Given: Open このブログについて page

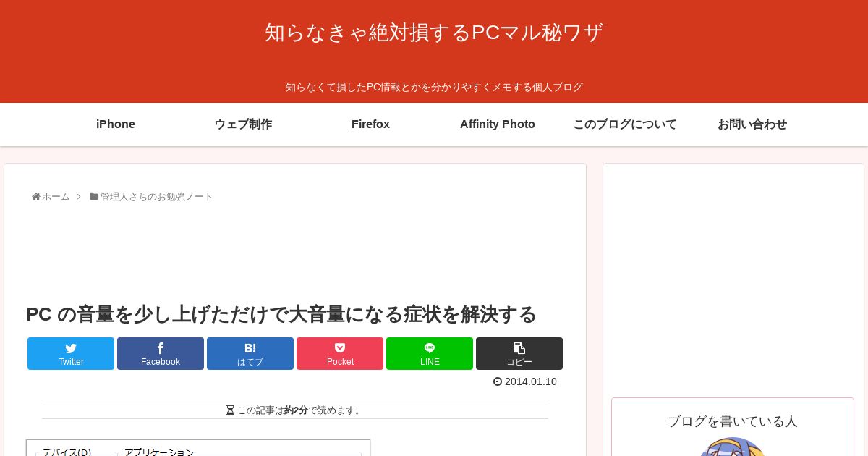Looking at the screenshot, I should (625, 124).
